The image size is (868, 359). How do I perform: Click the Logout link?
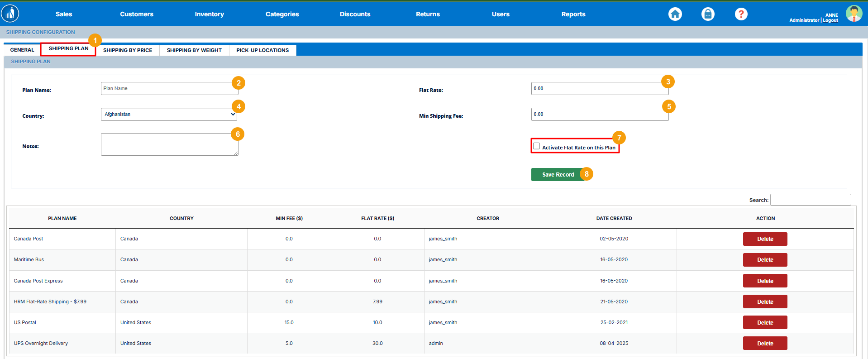pos(830,20)
